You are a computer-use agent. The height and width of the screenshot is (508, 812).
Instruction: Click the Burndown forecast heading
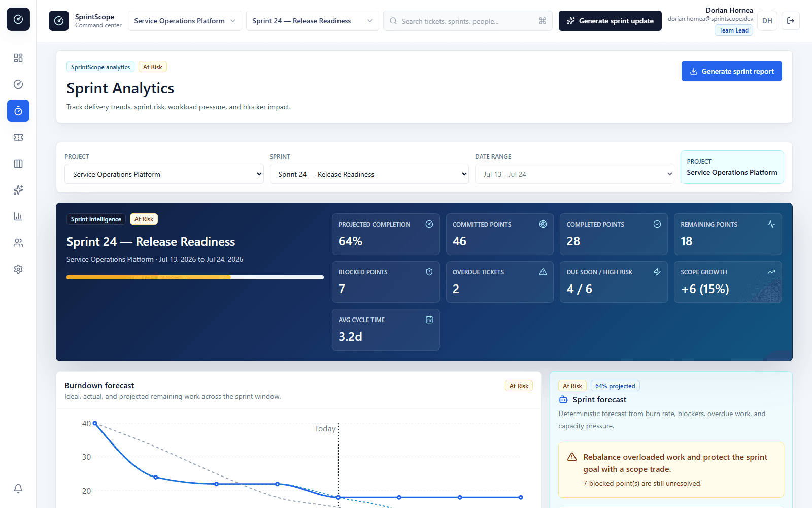[x=99, y=386]
